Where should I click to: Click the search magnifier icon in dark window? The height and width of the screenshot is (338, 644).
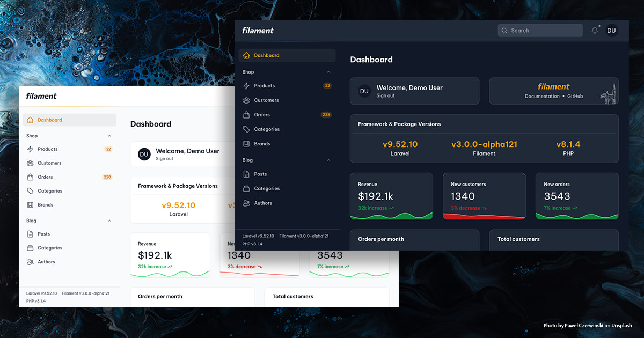pos(504,31)
